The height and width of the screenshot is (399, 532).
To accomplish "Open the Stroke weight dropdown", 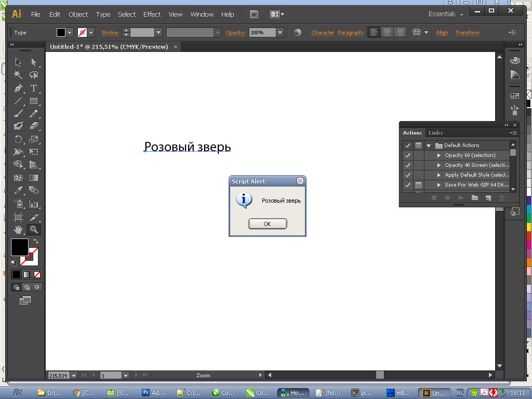I will pos(158,33).
